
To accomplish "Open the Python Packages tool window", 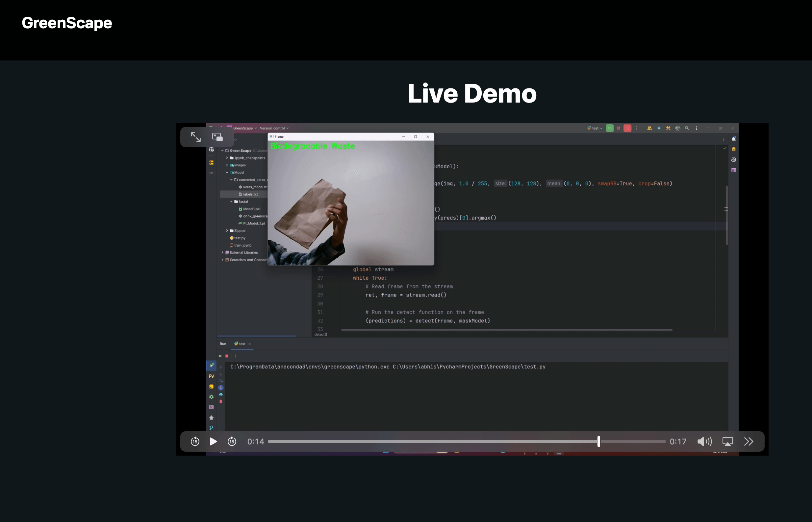I will click(x=211, y=387).
